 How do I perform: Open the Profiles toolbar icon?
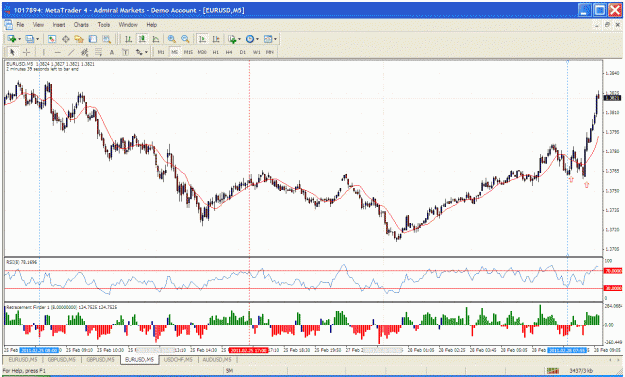click(x=29, y=39)
